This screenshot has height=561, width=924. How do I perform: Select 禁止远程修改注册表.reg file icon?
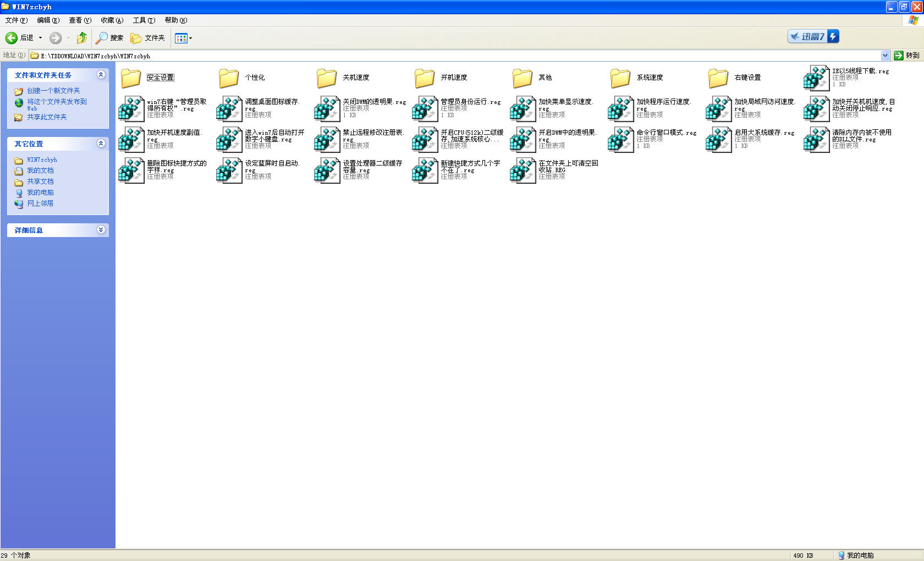[327, 140]
